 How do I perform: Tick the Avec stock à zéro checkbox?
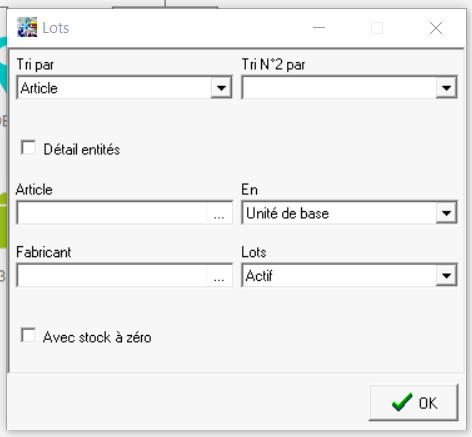28,335
